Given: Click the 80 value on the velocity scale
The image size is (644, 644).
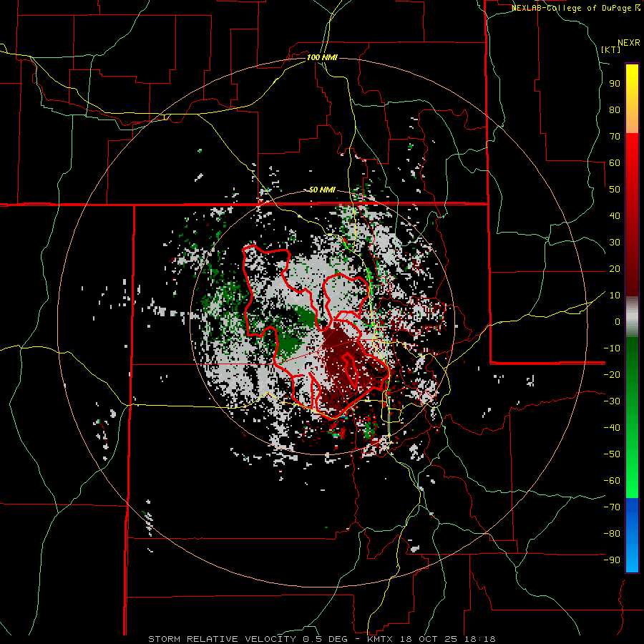Looking at the screenshot, I should pyautogui.click(x=615, y=109).
